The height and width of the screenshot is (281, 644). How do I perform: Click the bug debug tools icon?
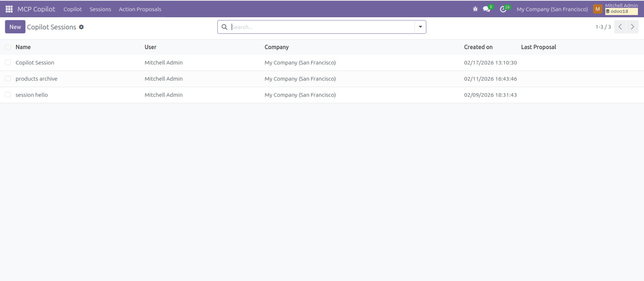click(x=475, y=9)
